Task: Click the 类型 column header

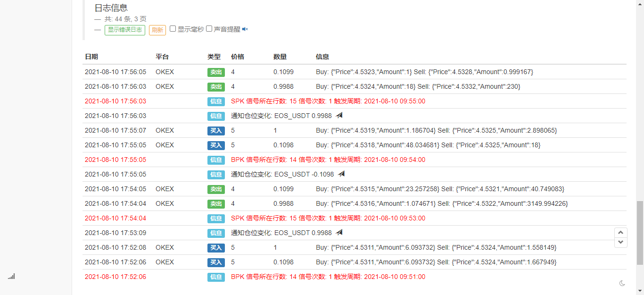Action: point(214,57)
